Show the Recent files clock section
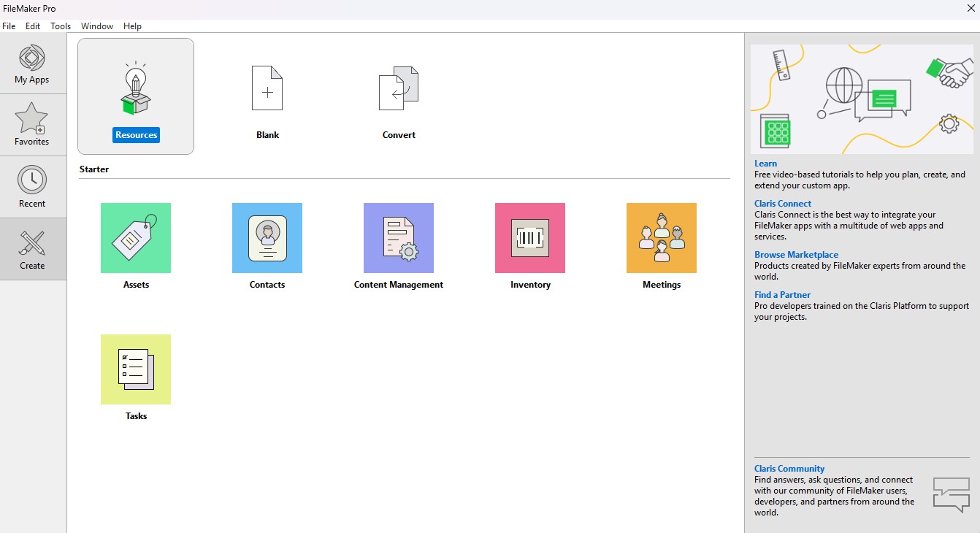 click(32, 187)
